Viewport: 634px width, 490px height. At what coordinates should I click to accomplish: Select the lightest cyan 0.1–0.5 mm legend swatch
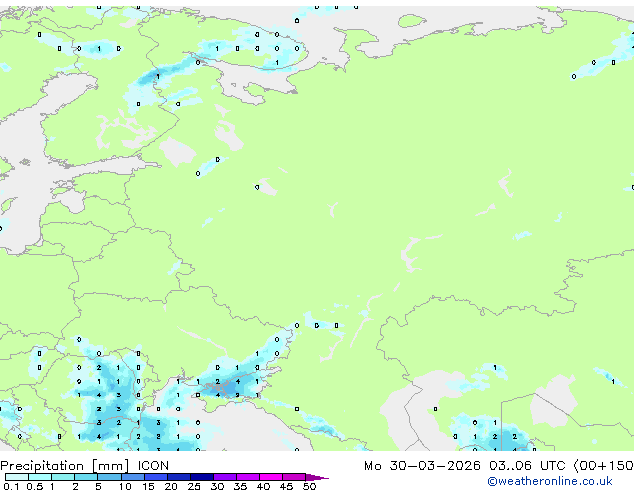point(17,477)
